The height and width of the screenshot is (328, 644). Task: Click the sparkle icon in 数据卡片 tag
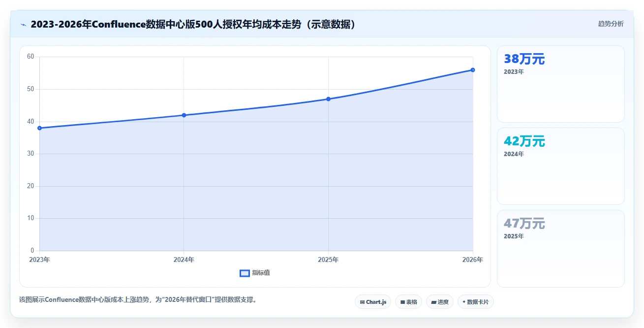click(x=464, y=302)
